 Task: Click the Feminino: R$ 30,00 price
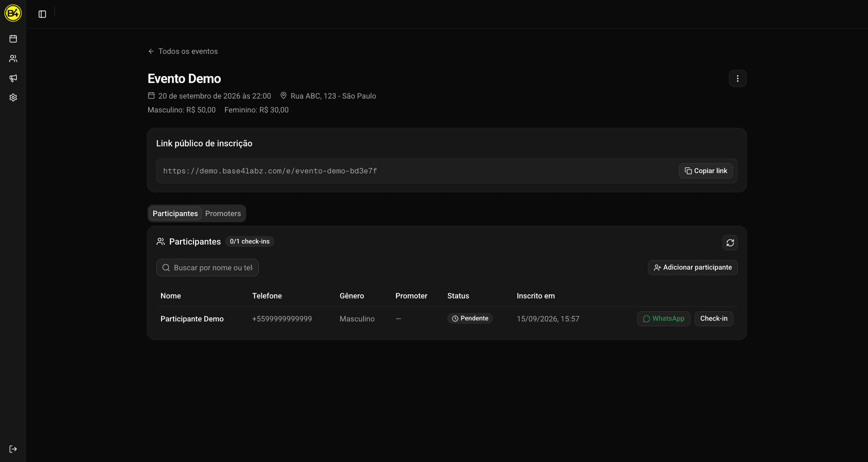[x=256, y=110]
